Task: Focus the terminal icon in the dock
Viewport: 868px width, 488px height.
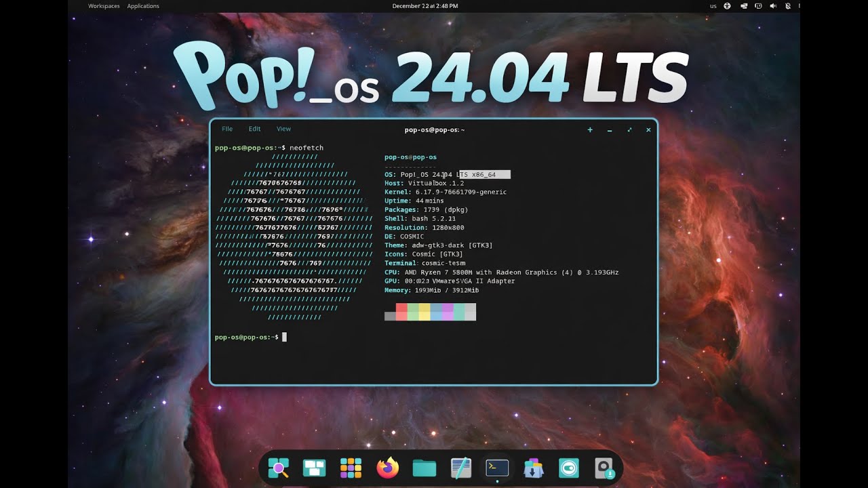Action: pyautogui.click(x=497, y=468)
